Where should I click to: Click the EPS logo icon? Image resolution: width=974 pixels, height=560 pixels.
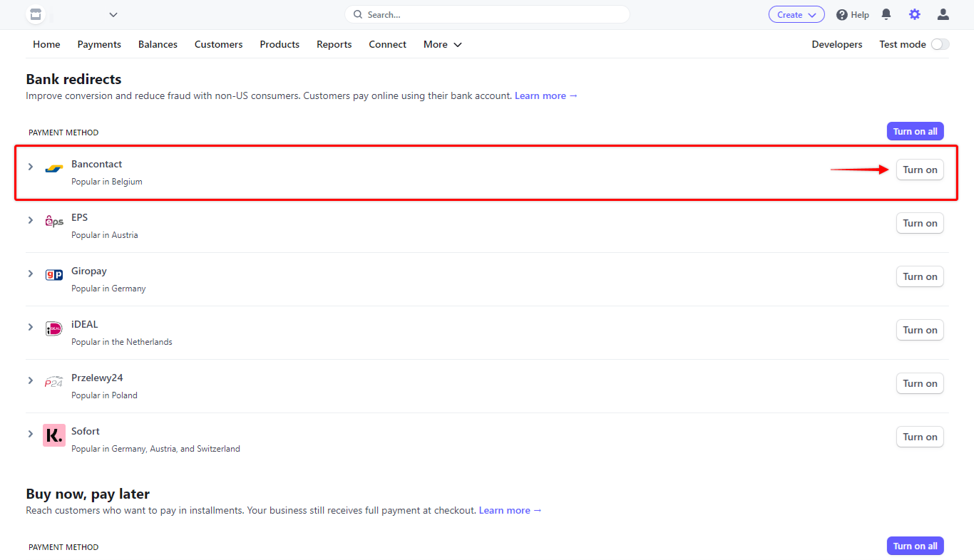click(x=54, y=222)
